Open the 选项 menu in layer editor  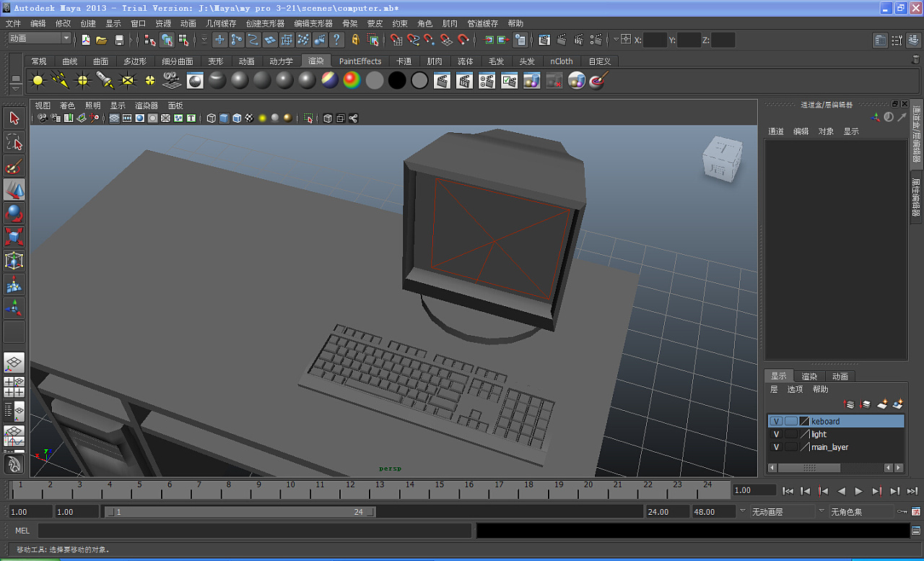click(795, 389)
